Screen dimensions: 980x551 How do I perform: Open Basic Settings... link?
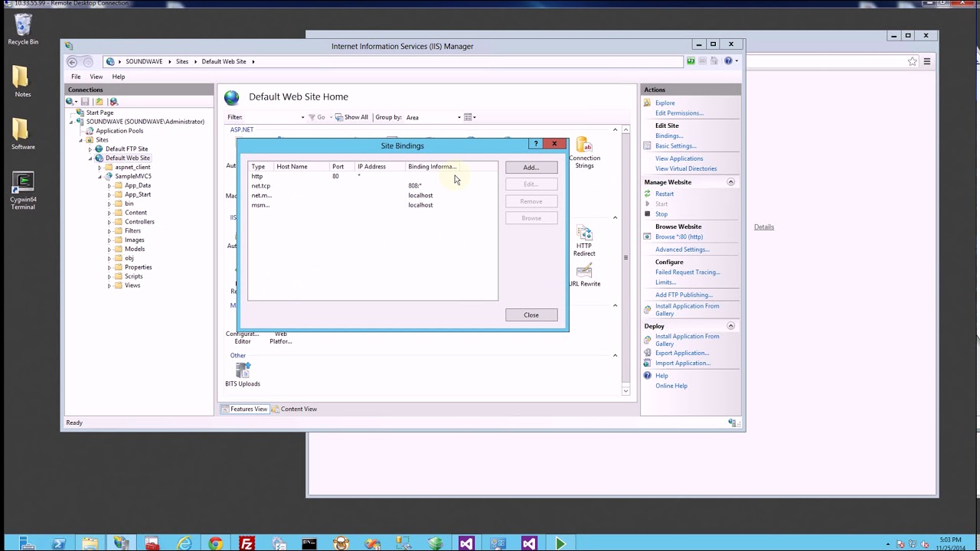(x=675, y=146)
